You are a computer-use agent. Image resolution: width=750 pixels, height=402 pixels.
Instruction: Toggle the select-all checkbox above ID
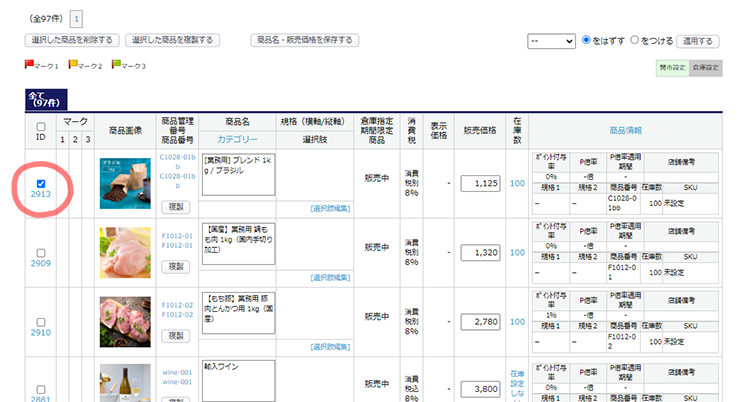(40, 127)
